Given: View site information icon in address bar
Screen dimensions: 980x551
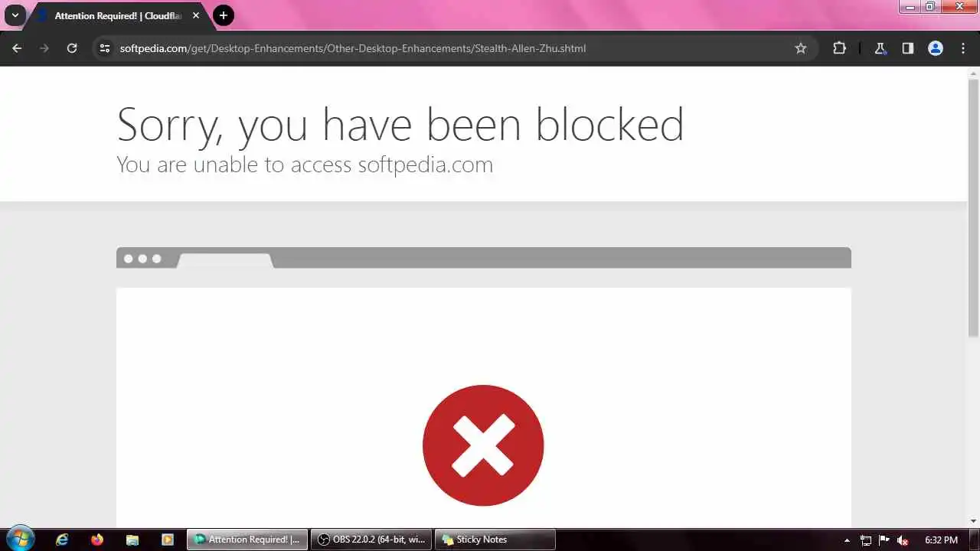Looking at the screenshot, I should point(105,48).
